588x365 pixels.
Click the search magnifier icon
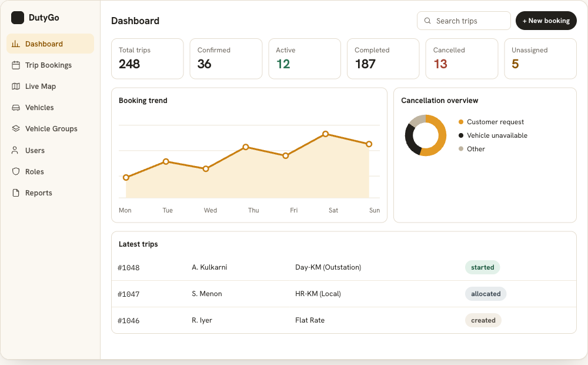[427, 21]
